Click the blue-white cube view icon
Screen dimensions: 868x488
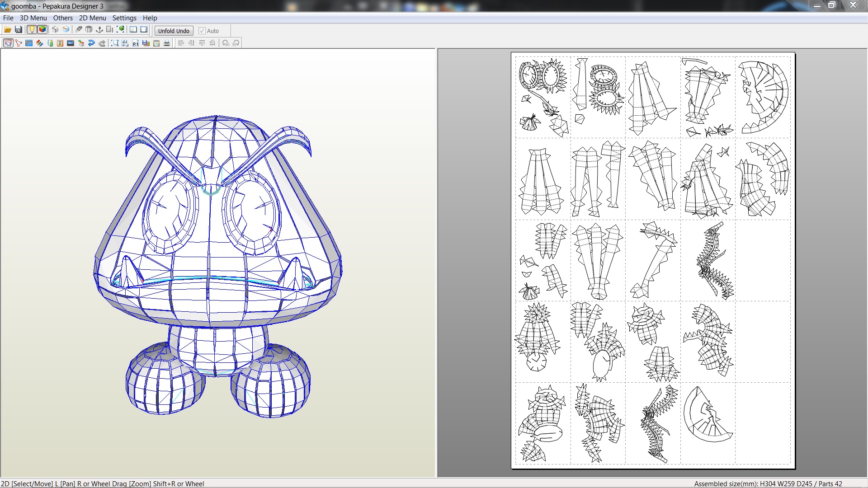(x=66, y=30)
